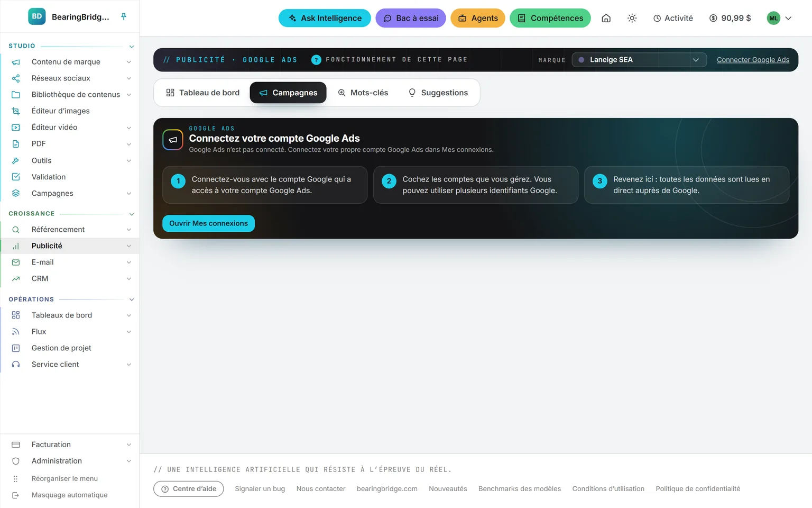Click the Bibliothèque de contenus folder icon

point(16,95)
